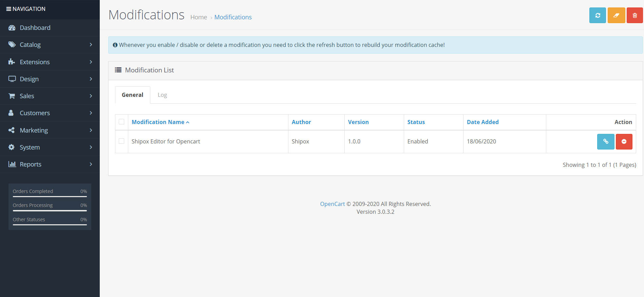Switch to the General tab

coord(133,95)
